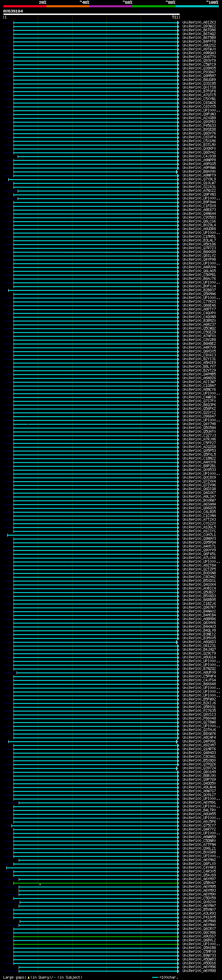Select hit UniRef100_B3TLM0
This screenshot has height=980, width=222.
(199, 145)
